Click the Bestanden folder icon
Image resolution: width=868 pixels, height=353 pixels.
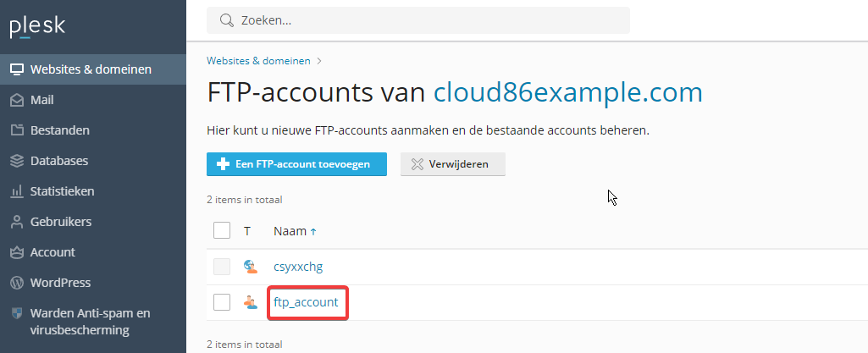[17, 130]
